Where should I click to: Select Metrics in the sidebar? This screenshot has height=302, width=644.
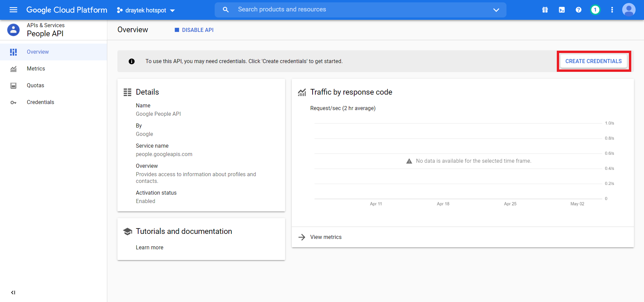54,69
